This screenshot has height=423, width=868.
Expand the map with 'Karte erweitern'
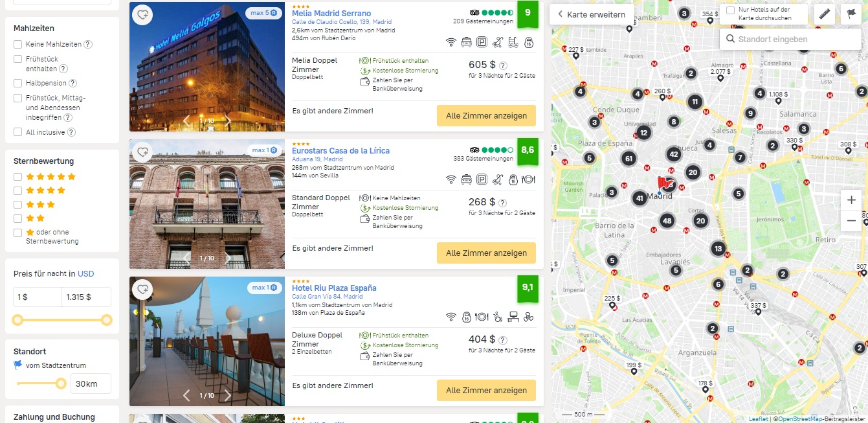(592, 14)
